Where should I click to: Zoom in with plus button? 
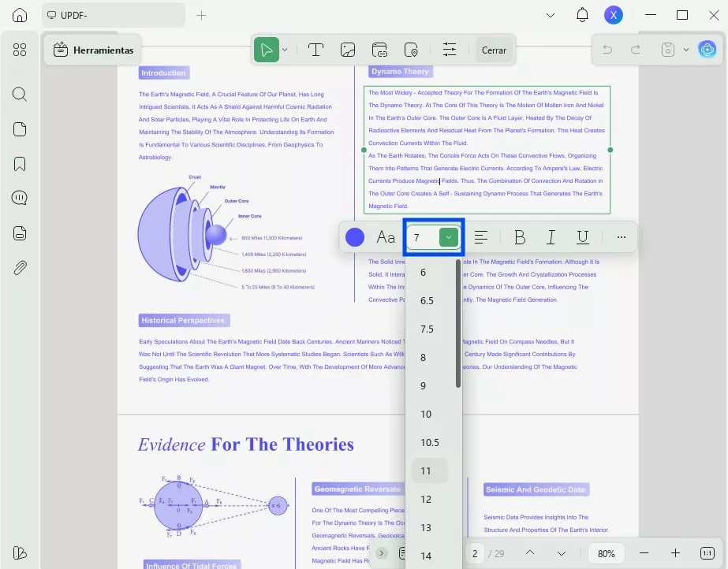(x=675, y=553)
